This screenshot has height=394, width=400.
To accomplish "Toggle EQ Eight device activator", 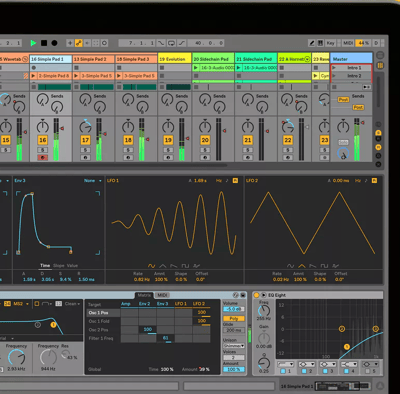I will click(256, 295).
